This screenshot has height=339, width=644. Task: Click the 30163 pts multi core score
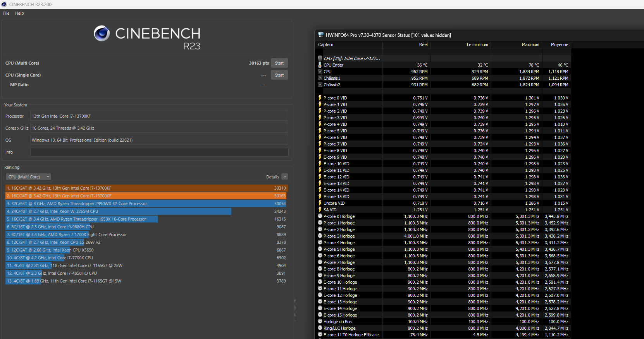259,63
